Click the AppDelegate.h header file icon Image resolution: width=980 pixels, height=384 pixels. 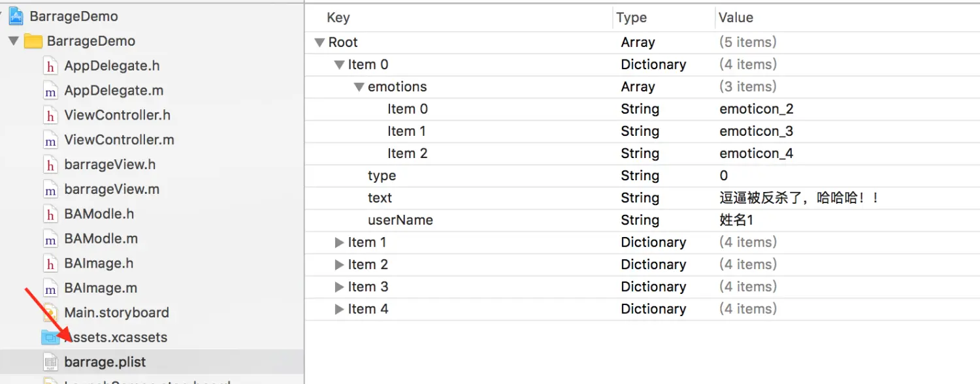point(50,66)
